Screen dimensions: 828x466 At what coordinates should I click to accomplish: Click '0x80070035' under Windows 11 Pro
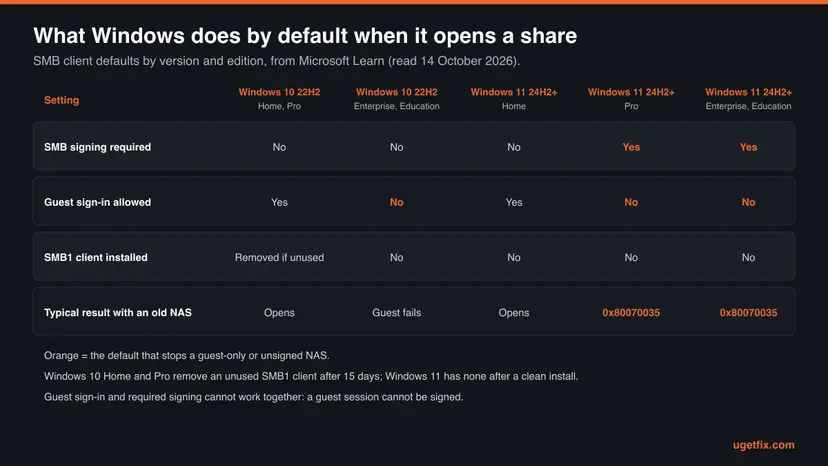pos(631,312)
